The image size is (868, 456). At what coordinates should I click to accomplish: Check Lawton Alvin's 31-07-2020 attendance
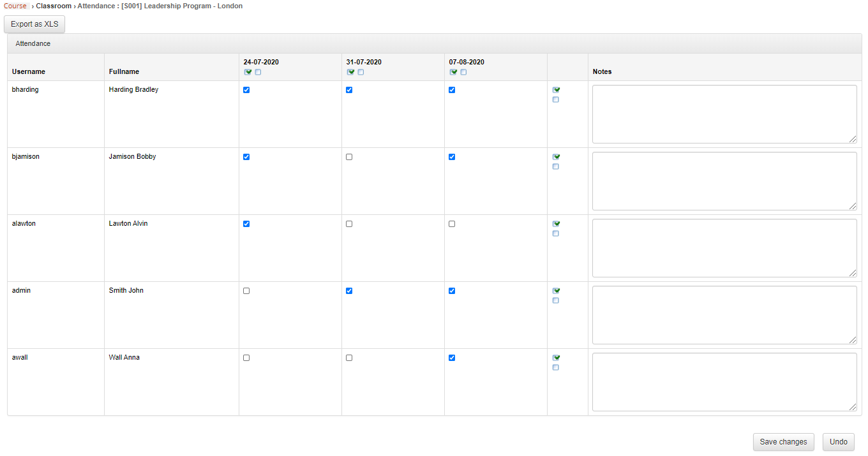pyautogui.click(x=348, y=224)
